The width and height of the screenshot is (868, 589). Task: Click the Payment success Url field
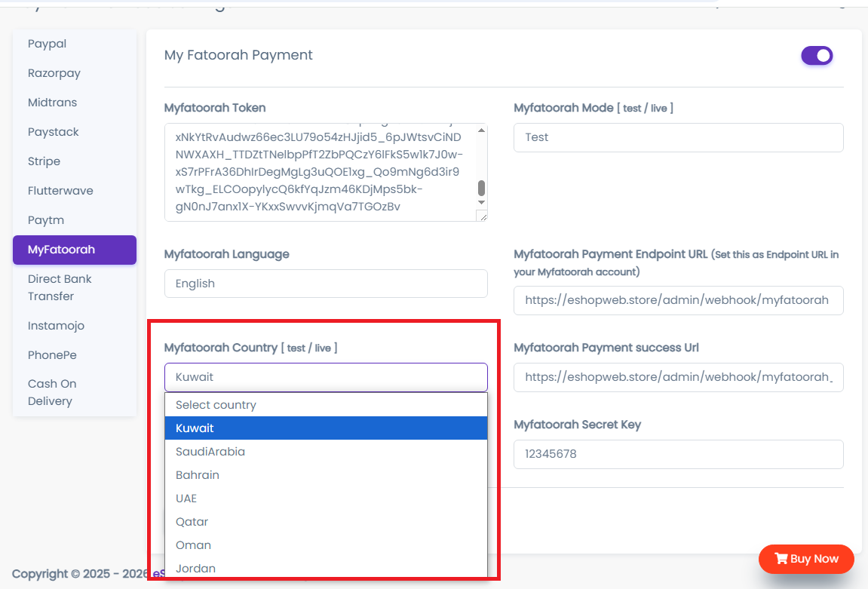coord(678,377)
